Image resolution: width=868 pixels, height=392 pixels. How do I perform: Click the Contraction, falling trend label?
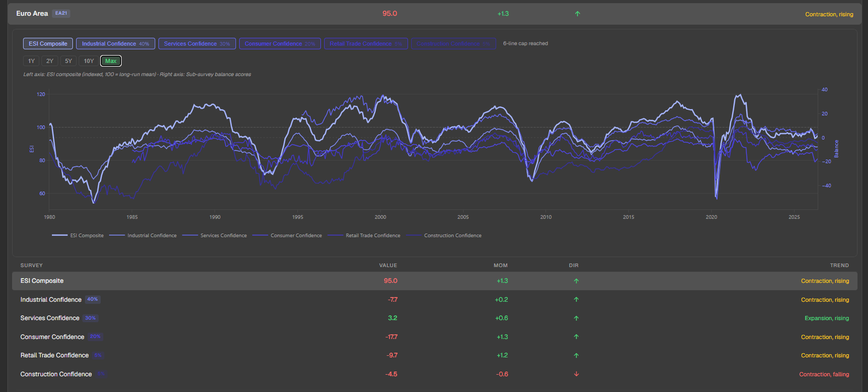point(824,374)
